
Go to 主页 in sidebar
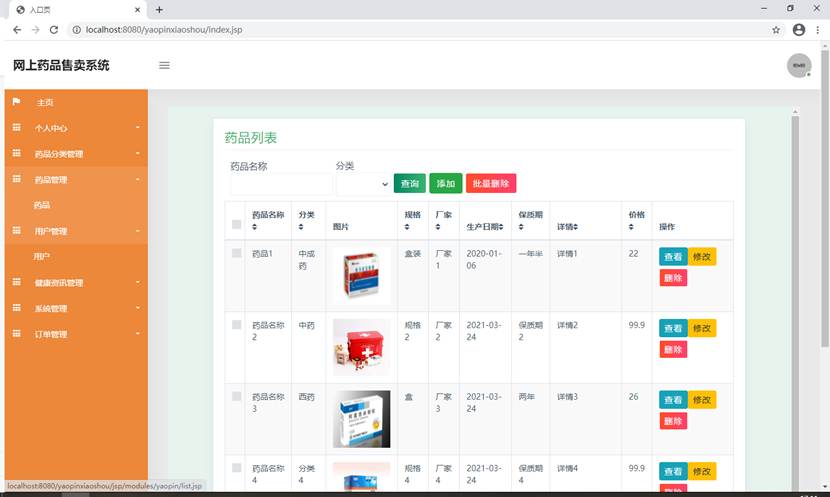coord(45,102)
